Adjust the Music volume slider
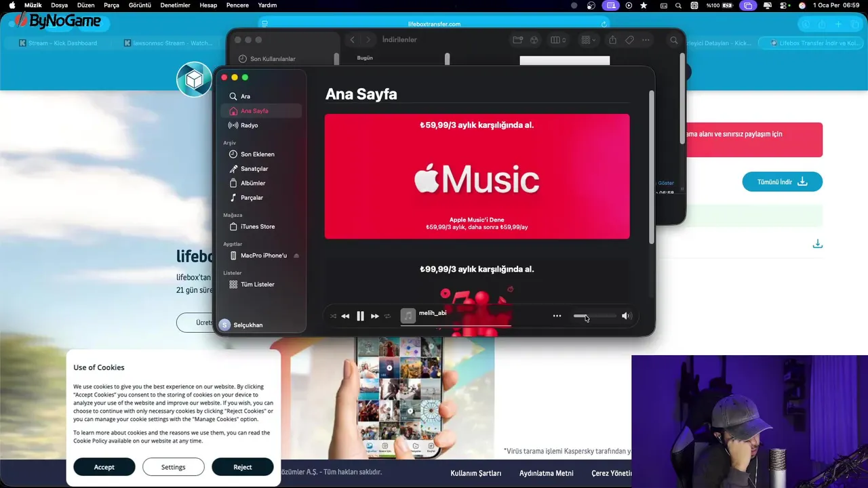 (595, 316)
